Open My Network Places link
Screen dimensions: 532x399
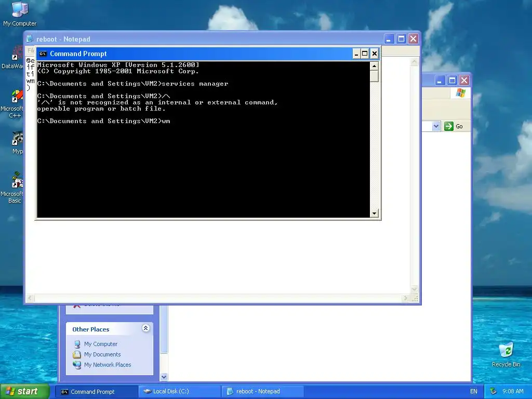pyautogui.click(x=108, y=365)
